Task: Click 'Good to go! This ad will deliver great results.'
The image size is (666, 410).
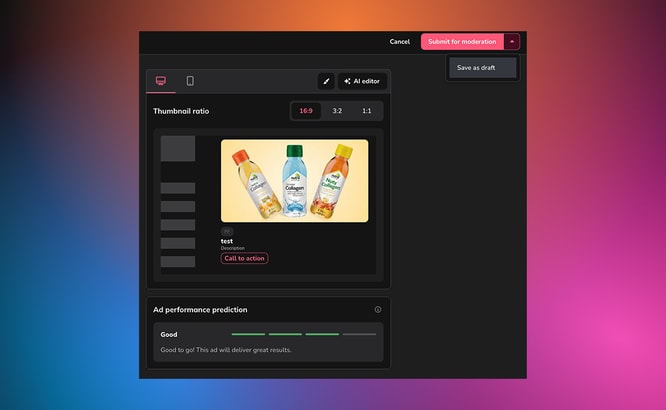Action: click(226, 350)
